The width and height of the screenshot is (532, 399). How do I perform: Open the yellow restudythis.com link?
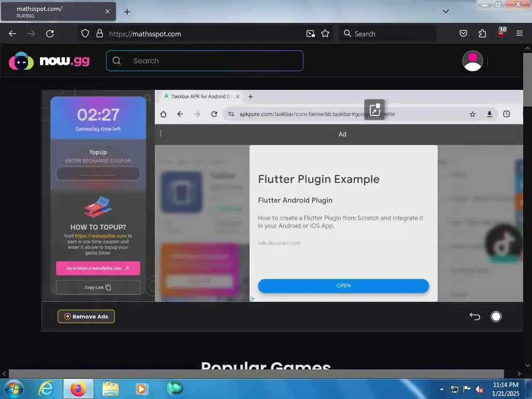coord(100,236)
